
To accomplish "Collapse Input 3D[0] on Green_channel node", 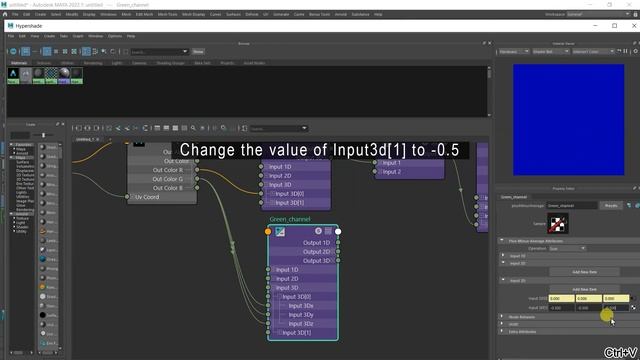I will [280, 297].
